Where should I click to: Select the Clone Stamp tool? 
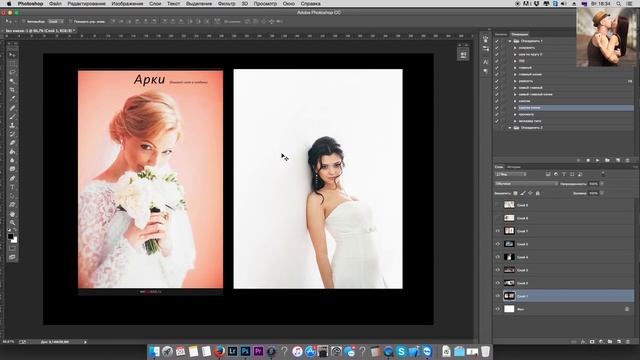[12, 125]
